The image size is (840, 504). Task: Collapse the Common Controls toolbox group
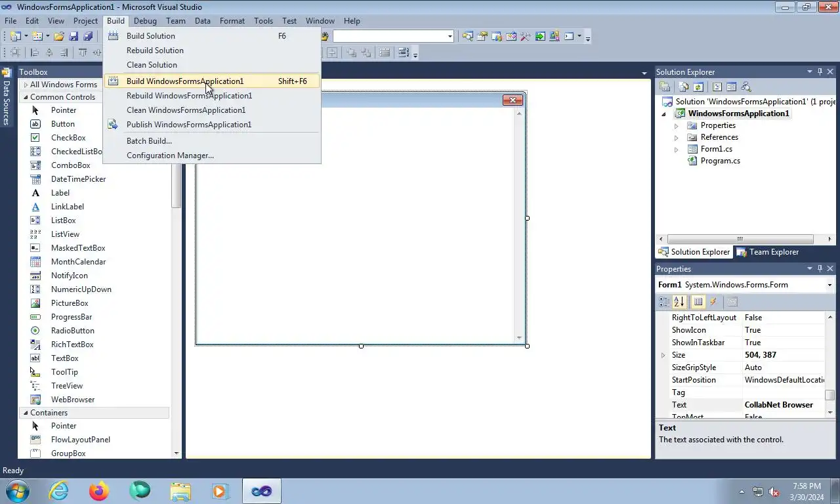tap(26, 97)
